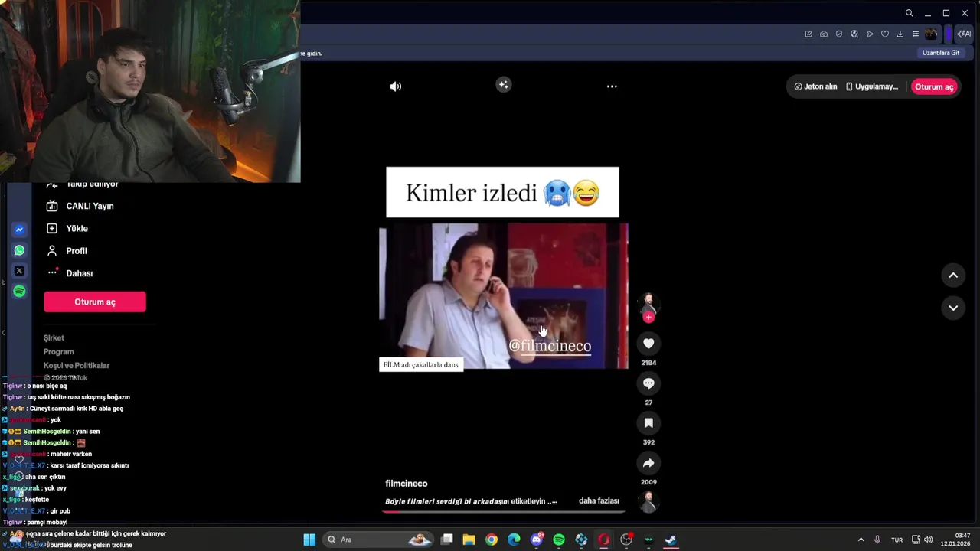
Task: Open WhatsApp from the browser sidebar
Action: coord(19,250)
